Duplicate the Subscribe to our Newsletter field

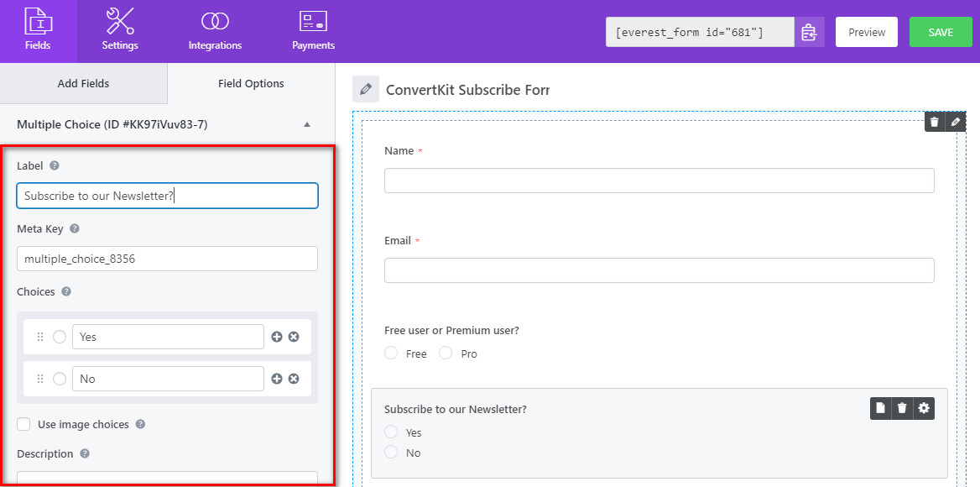coord(880,408)
